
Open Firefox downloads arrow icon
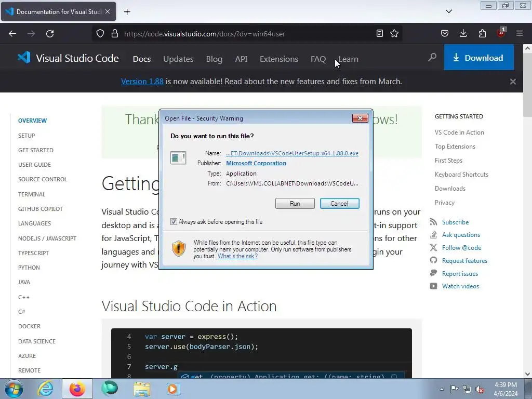click(463, 33)
